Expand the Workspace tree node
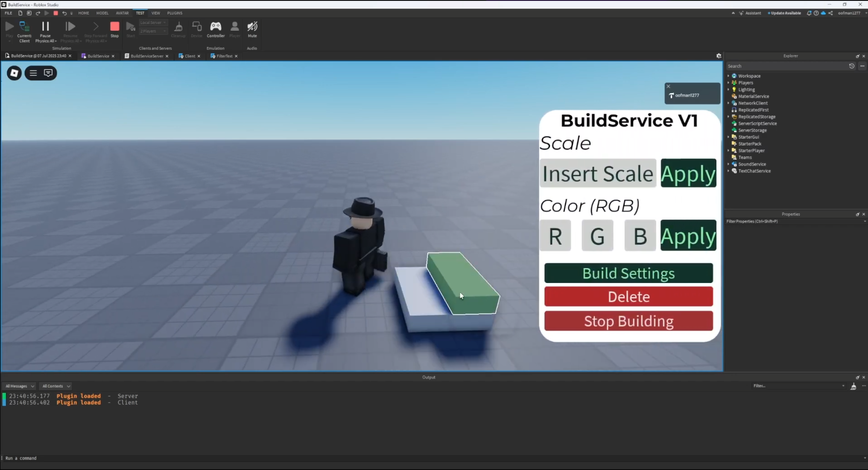 (728, 76)
